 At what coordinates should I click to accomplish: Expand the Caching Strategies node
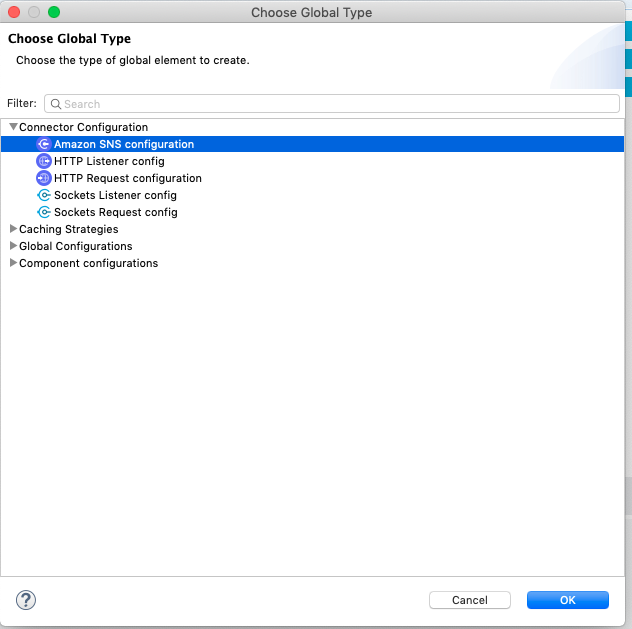click(x=13, y=229)
